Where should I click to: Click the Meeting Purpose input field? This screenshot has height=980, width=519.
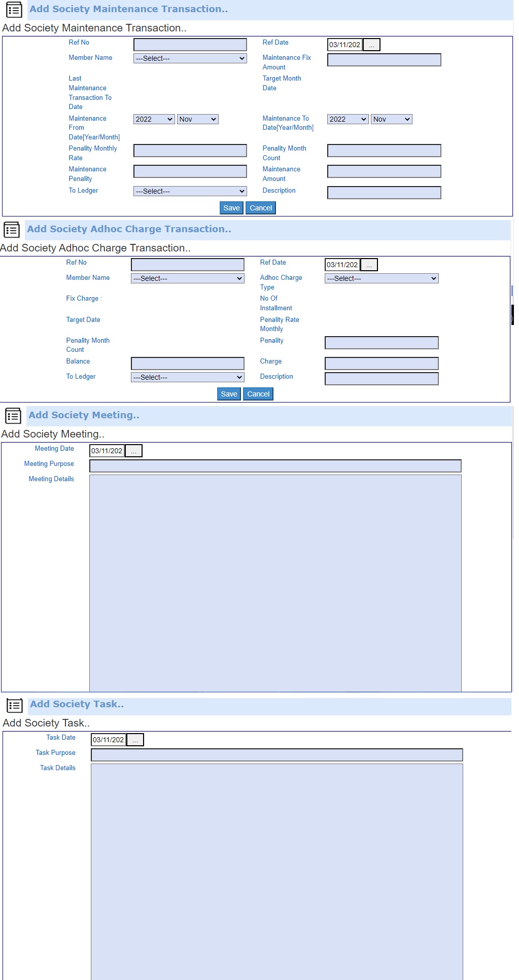point(275,466)
